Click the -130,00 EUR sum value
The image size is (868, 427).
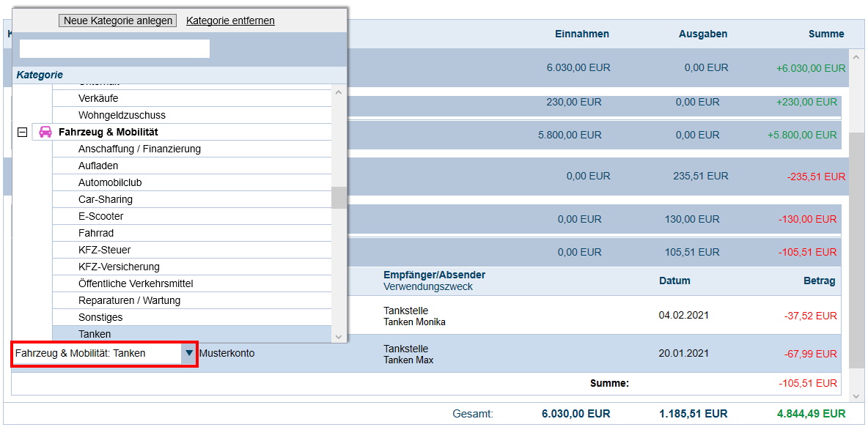[x=808, y=220]
